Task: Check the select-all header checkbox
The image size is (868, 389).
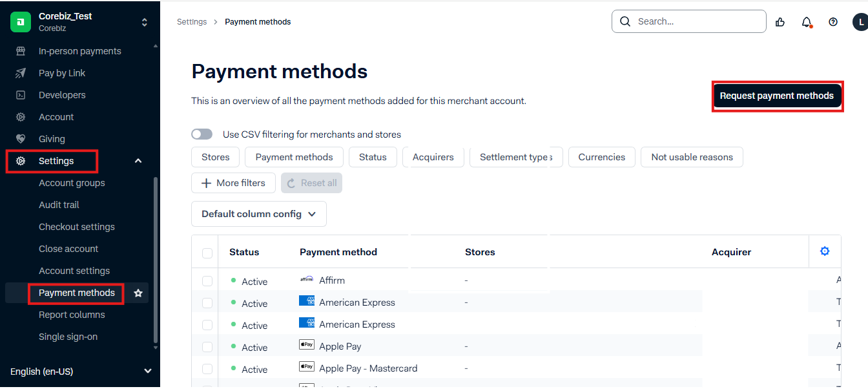Action: 207,253
